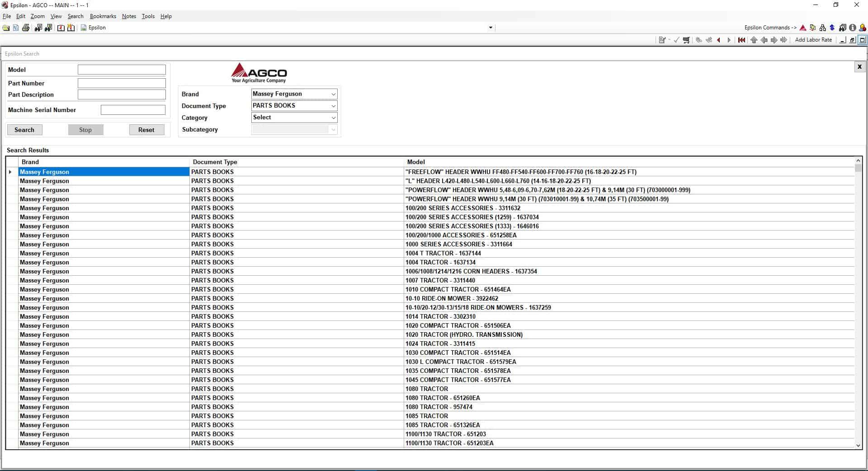Click the gray block left arrow

(764, 40)
